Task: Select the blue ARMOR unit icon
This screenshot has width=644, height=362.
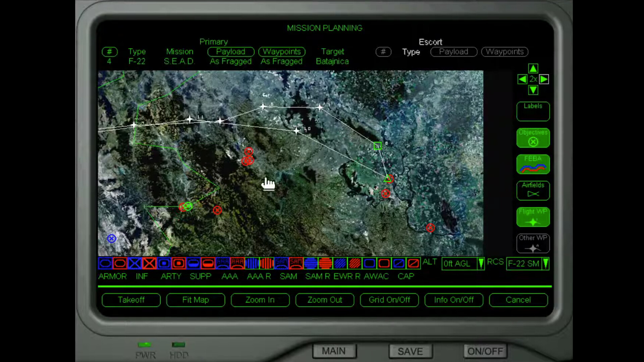Action: point(105,264)
